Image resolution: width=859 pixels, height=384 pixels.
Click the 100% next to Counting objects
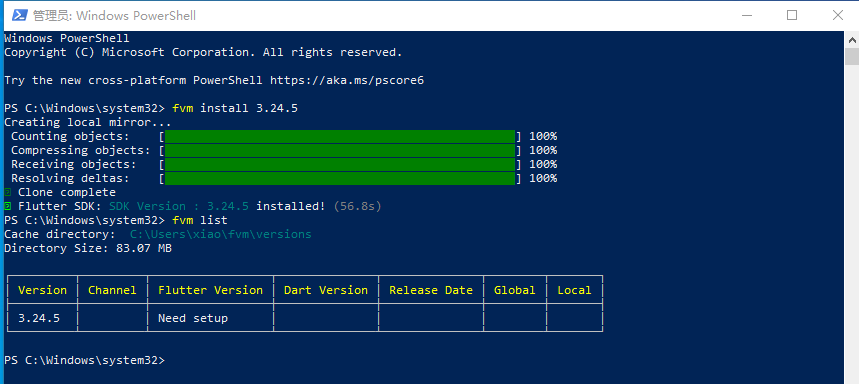[x=543, y=136]
